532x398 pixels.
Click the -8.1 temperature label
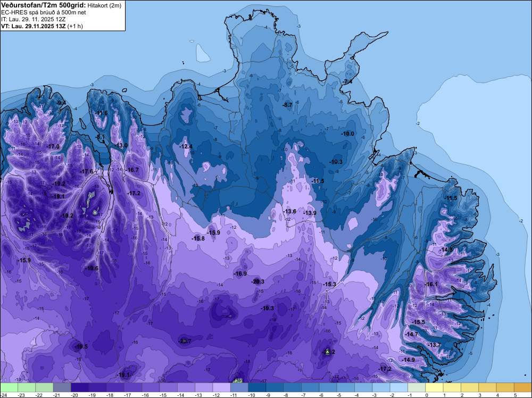(101, 137)
